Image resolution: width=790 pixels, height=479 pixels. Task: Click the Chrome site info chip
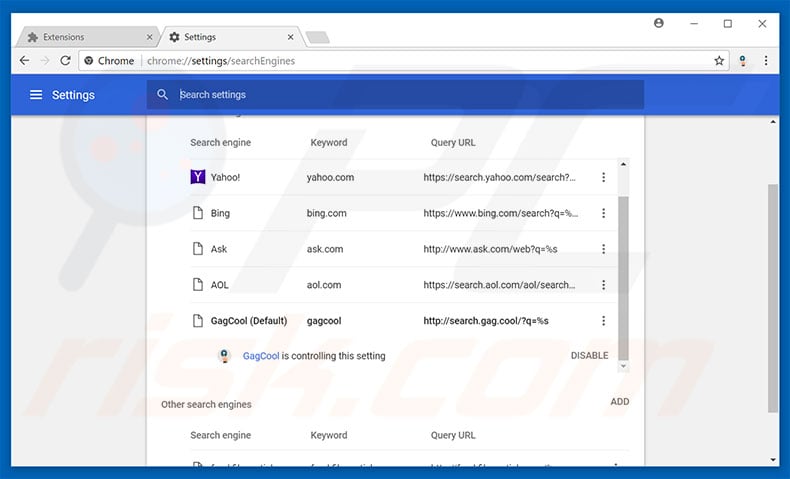109,61
